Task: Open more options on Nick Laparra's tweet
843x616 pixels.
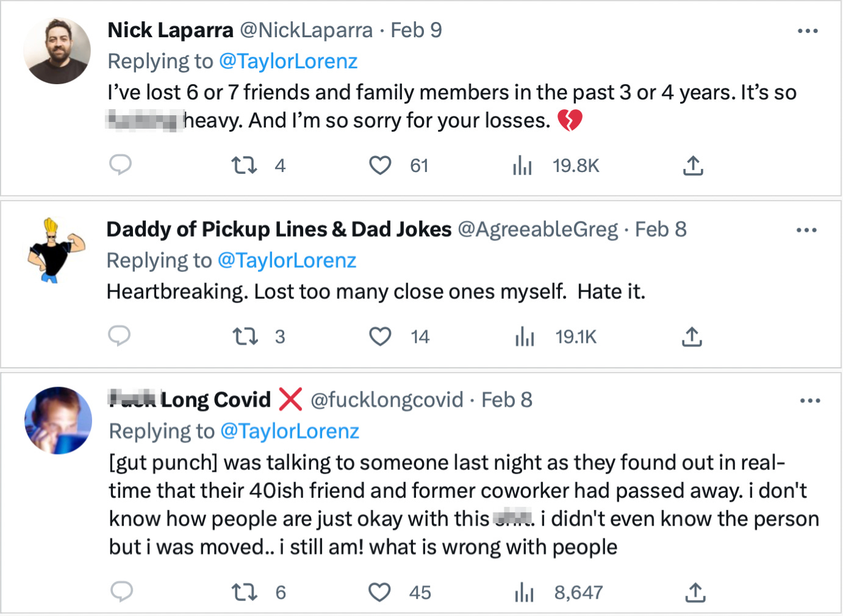Action: pyautogui.click(x=808, y=31)
